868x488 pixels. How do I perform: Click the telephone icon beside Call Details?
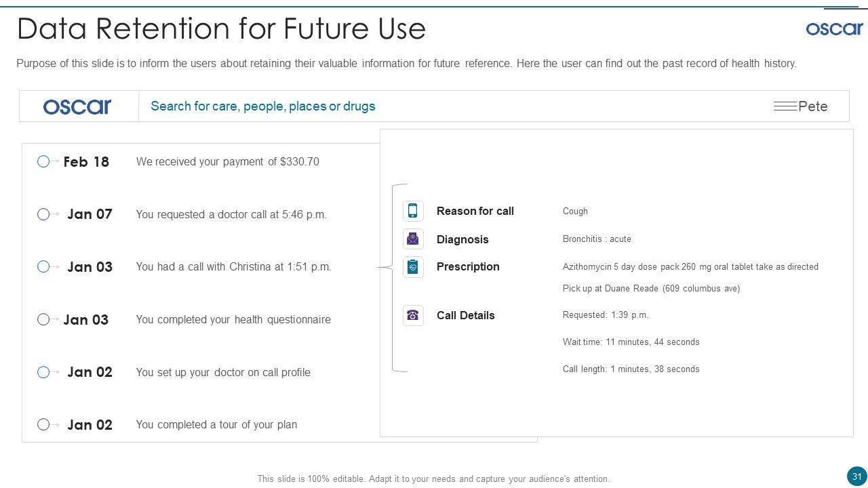point(413,315)
